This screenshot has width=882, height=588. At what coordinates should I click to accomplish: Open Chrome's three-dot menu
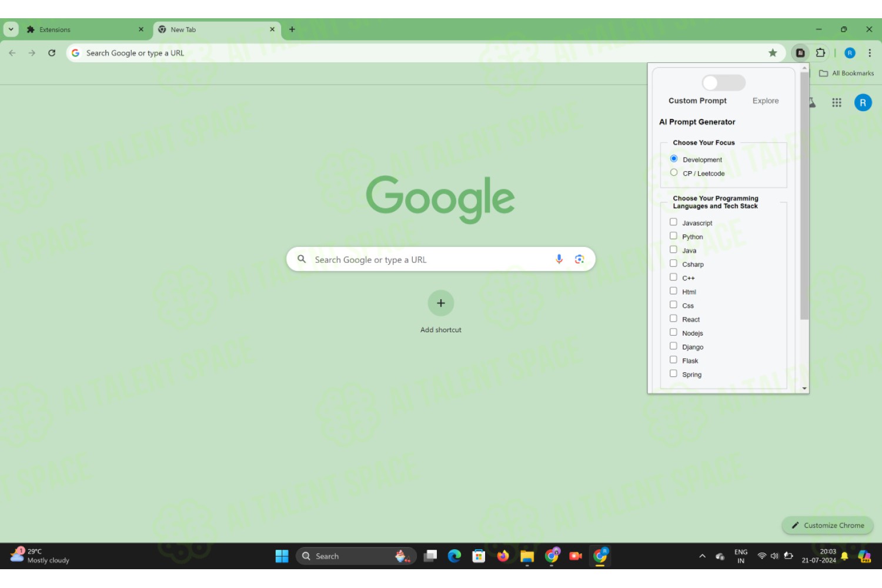(x=870, y=53)
